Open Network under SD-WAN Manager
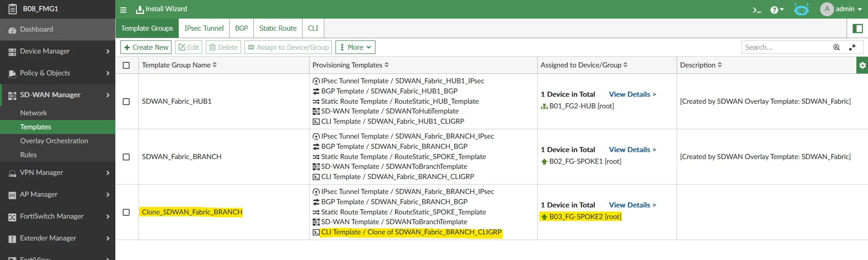This screenshot has height=260, width=868. coord(58,113)
